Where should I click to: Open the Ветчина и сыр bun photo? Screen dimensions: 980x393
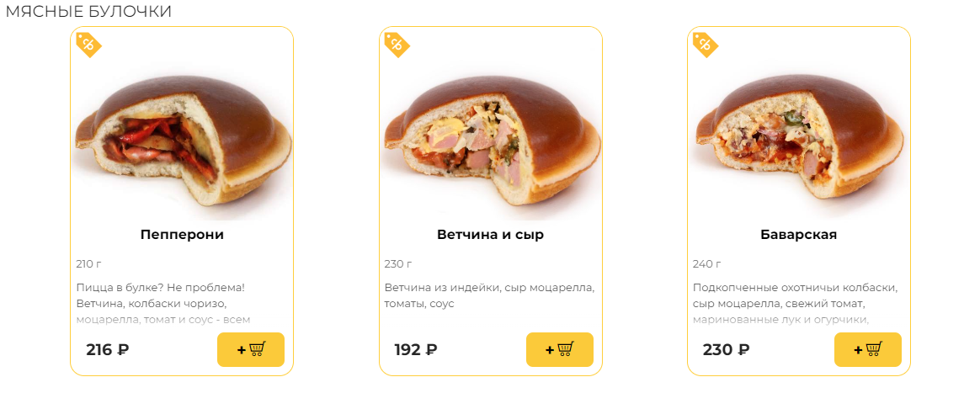(491, 141)
